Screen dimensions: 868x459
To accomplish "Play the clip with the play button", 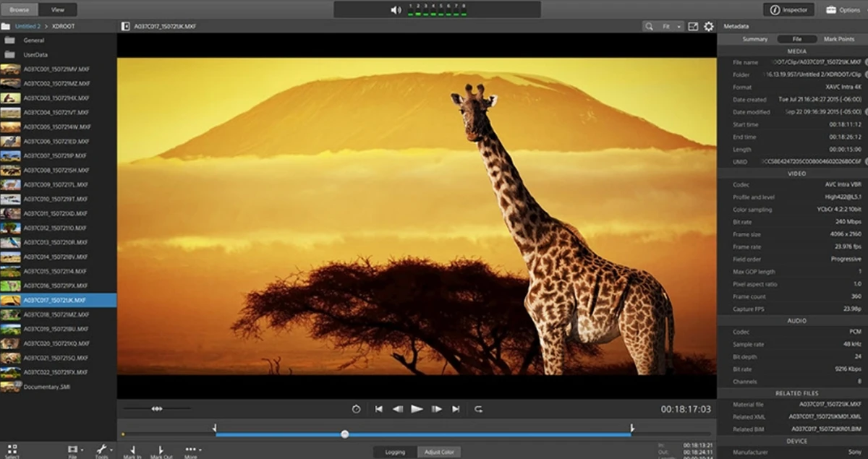I will click(417, 408).
